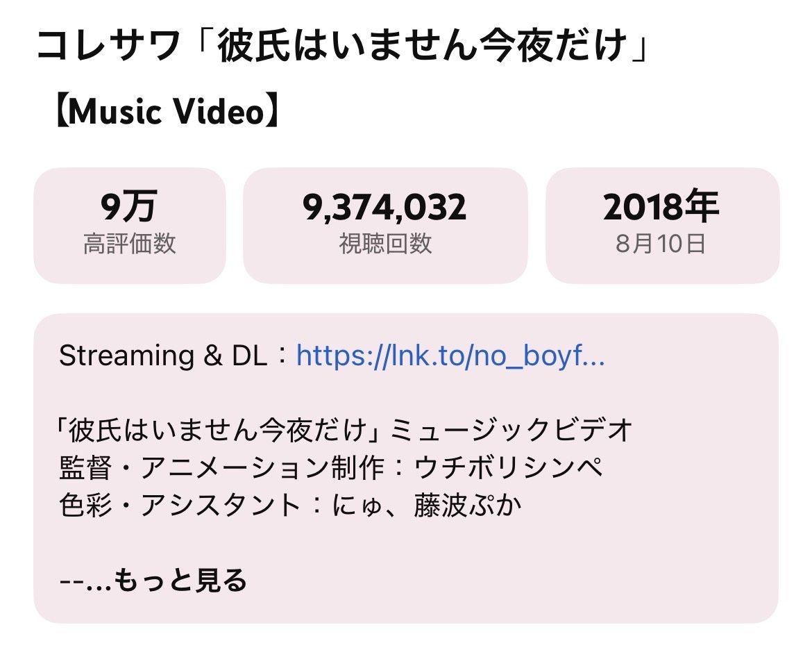The image size is (812, 666).
Task: Tap the 9,374,032 view count
Action: pos(384,207)
